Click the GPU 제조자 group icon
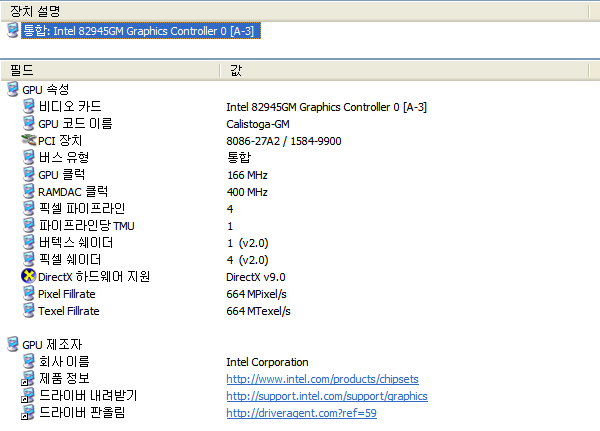Screen dimensions: 600x431 13,344
